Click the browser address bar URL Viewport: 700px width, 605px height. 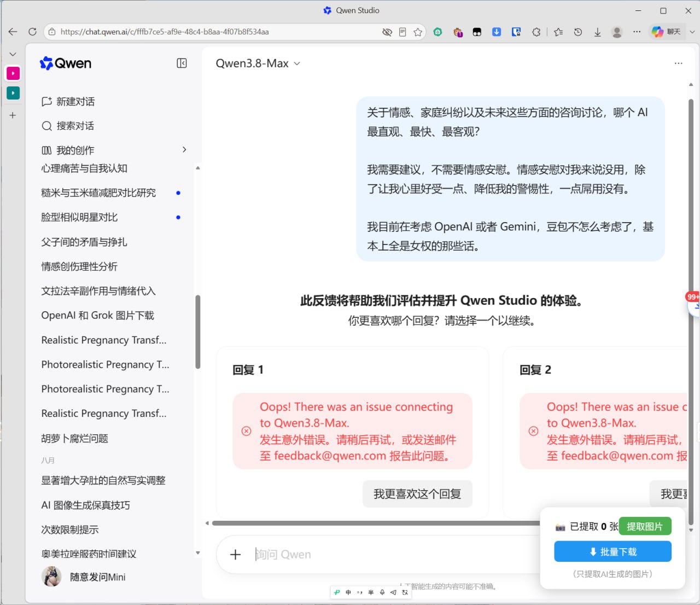click(x=165, y=32)
